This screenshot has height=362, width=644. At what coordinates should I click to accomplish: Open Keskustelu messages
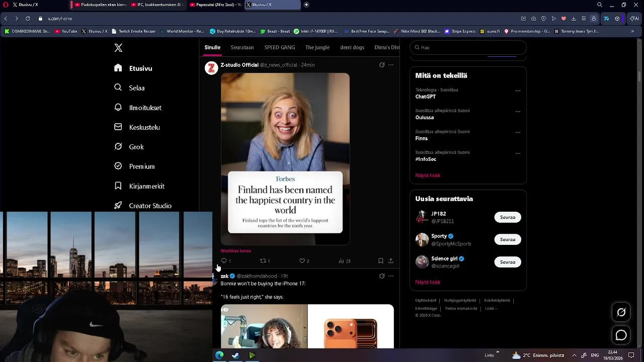(137, 127)
